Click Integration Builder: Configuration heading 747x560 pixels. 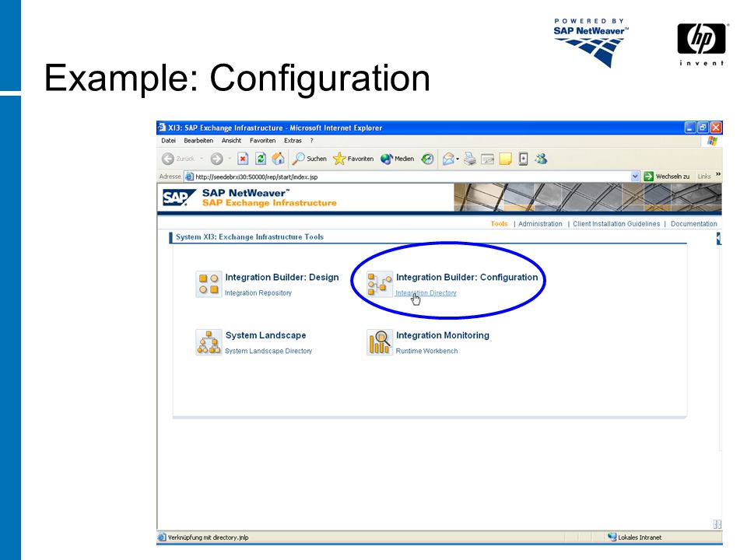(x=467, y=277)
